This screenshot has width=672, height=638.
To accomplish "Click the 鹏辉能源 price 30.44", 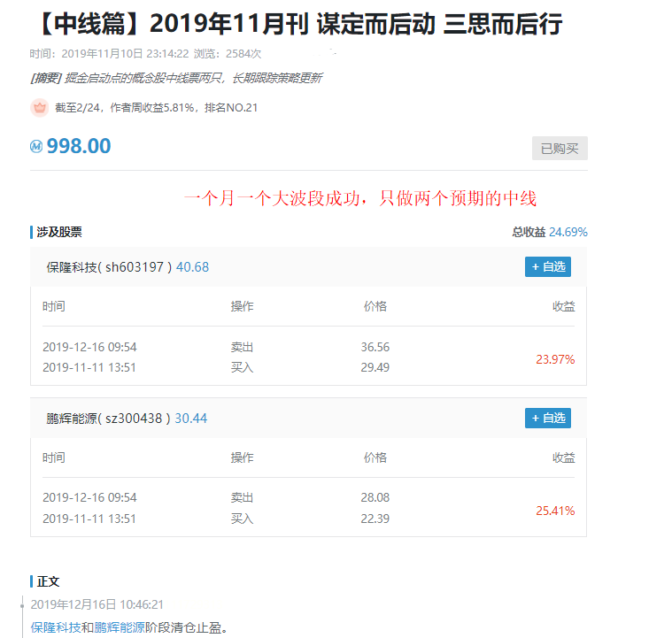I will point(191,419).
